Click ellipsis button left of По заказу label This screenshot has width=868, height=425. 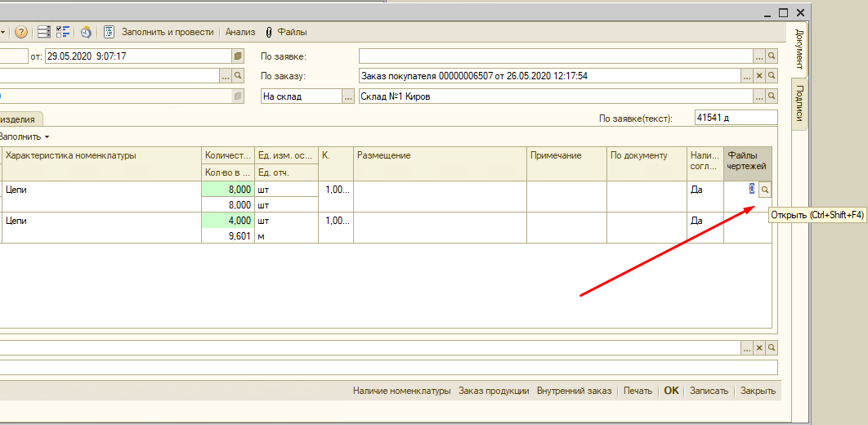pyautogui.click(x=226, y=76)
